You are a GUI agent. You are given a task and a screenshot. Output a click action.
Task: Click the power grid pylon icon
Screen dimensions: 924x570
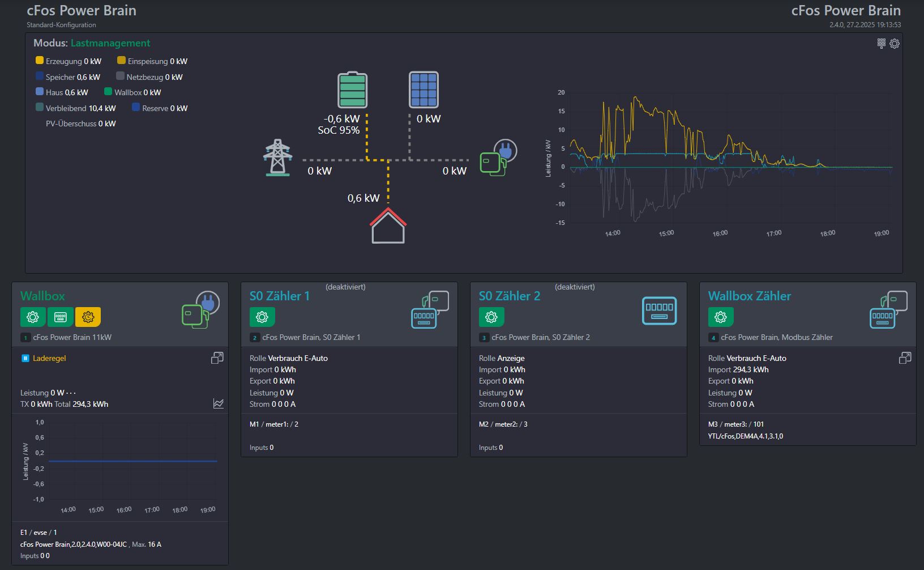[277, 158]
